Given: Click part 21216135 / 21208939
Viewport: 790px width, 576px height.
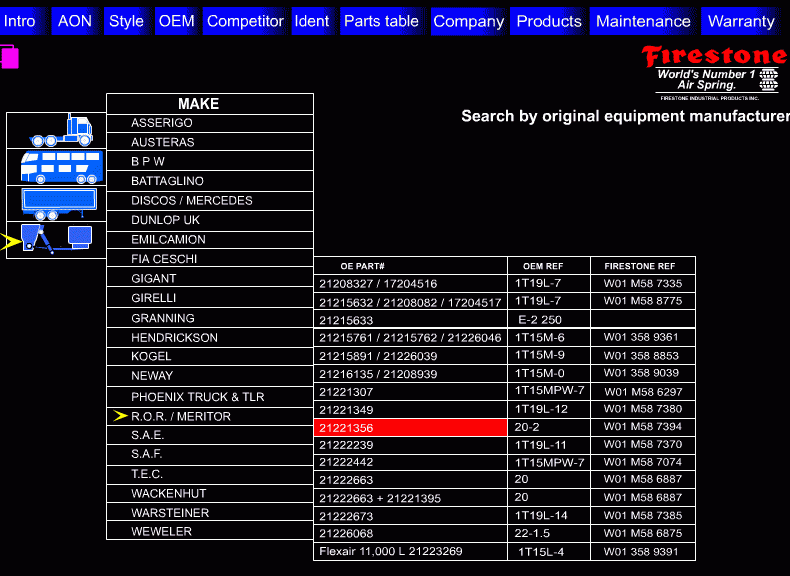Looking at the screenshot, I should pos(410,374).
